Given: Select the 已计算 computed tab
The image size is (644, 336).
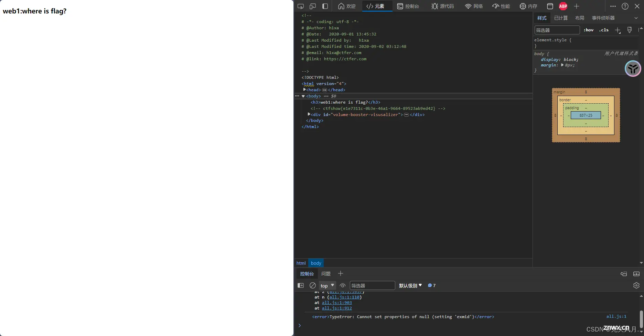Looking at the screenshot, I should click(x=561, y=18).
